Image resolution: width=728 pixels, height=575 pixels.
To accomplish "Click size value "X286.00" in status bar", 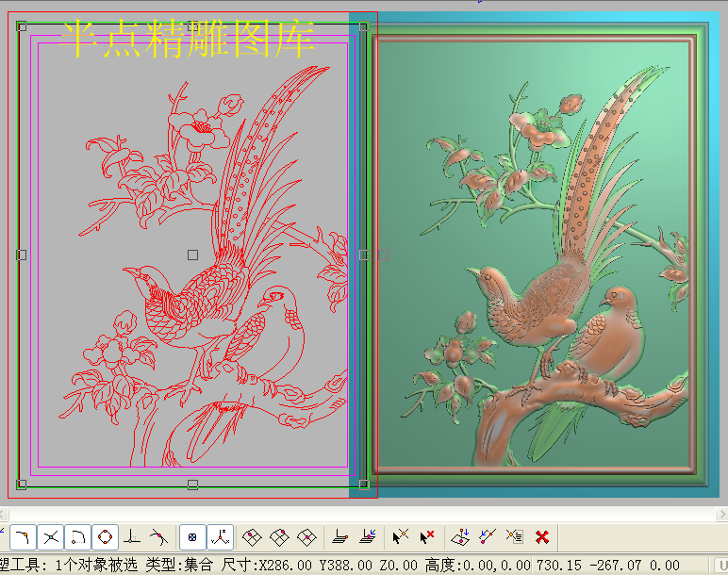I will (x=286, y=565).
